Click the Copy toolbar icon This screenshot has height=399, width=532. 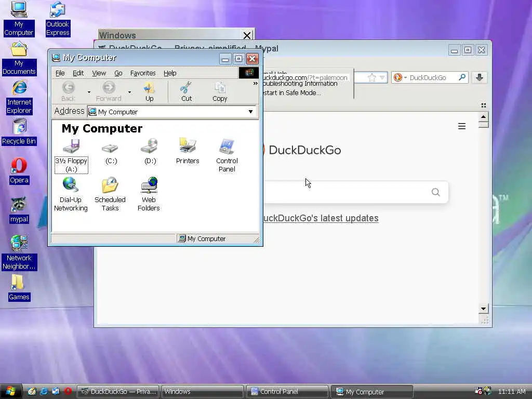(220, 91)
